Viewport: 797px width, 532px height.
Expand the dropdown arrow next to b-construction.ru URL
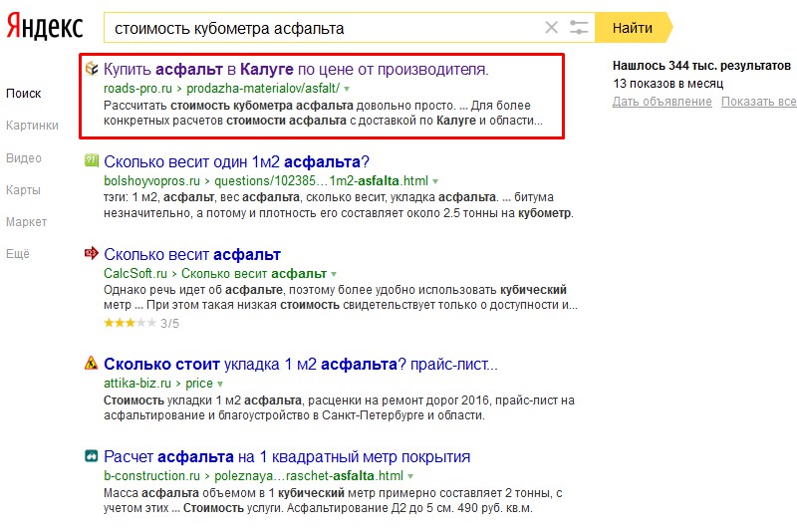pos(410,476)
